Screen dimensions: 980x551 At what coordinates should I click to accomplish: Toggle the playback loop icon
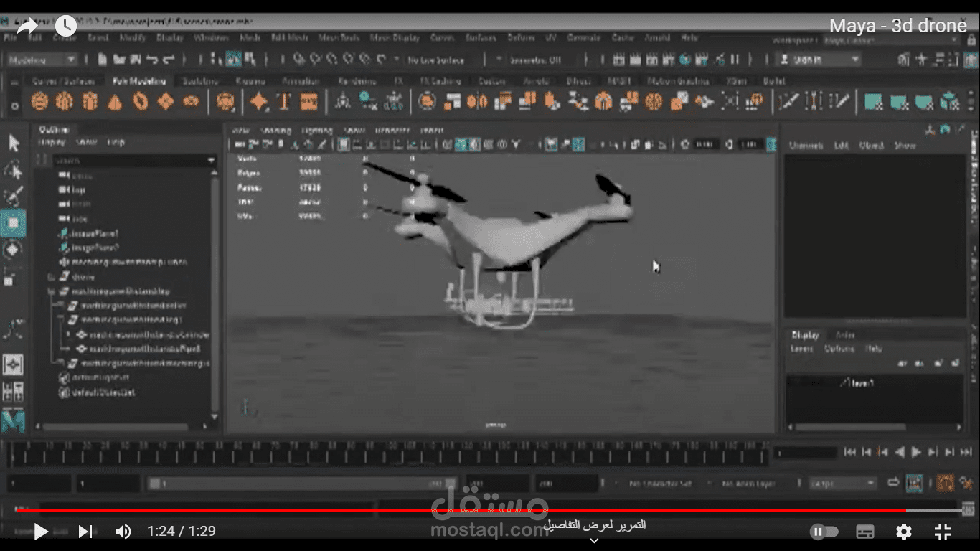[893, 483]
